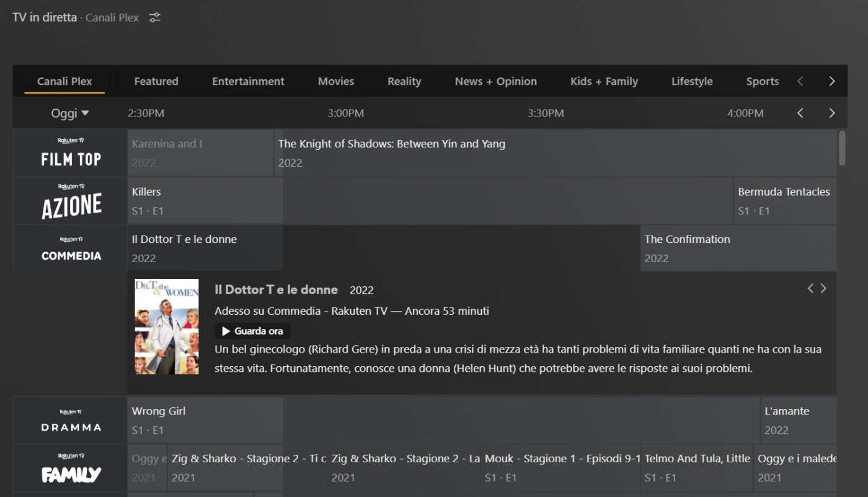Show next program in detail panel
The width and height of the screenshot is (868, 497).
click(823, 288)
